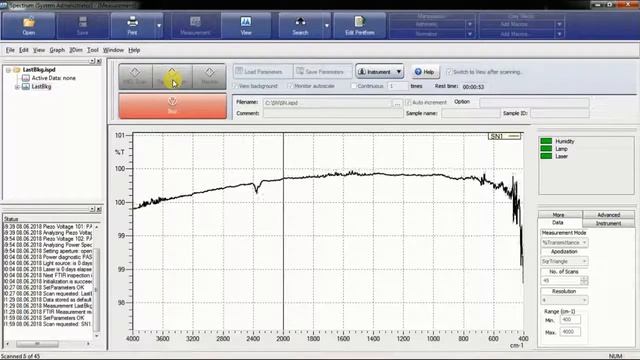Switch to the Advanced tab
Image resolution: width=640 pixels, height=360 pixels.
(x=609, y=215)
